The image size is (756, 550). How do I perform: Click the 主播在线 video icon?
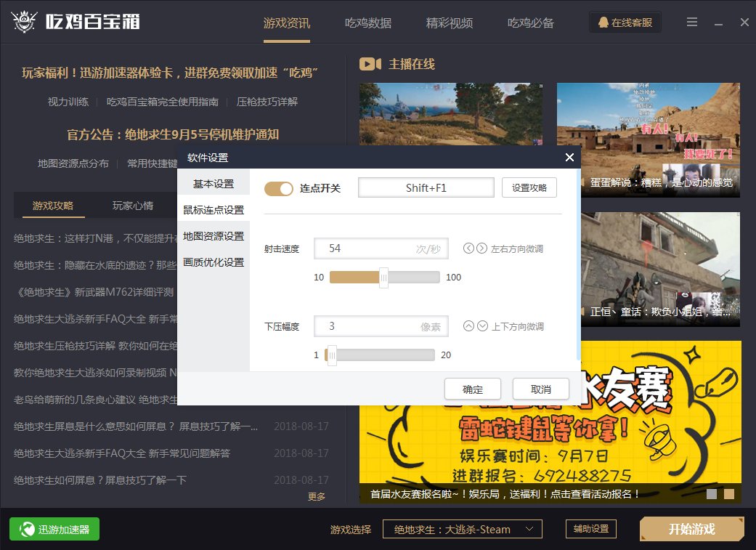370,64
